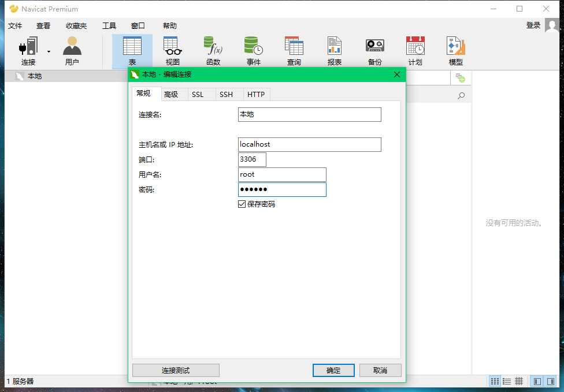This screenshot has width=564, height=392.
Task: Click the 连接测试 button
Action: [176, 370]
